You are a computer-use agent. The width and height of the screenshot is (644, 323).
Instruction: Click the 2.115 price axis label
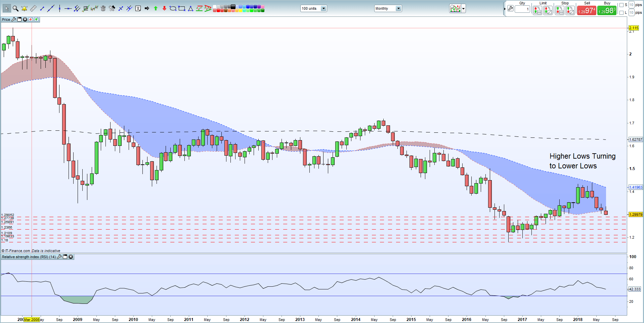click(x=634, y=28)
